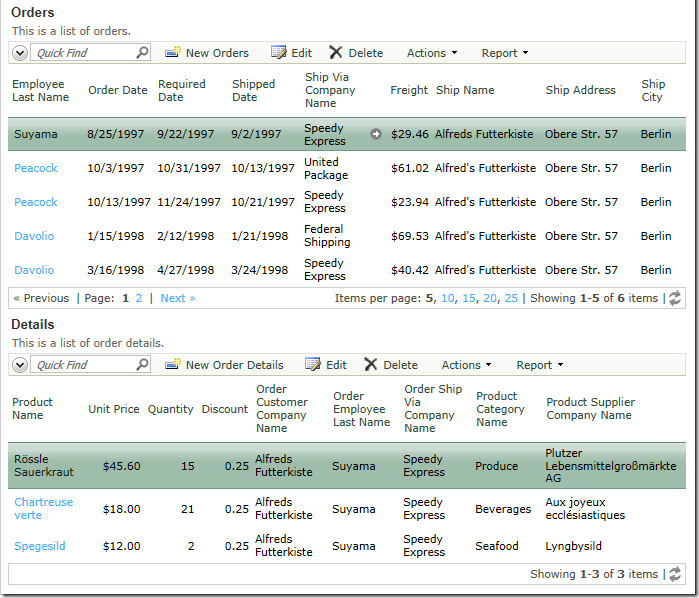Click the Delete X icon in Orders toolbar

click(336, 52)
